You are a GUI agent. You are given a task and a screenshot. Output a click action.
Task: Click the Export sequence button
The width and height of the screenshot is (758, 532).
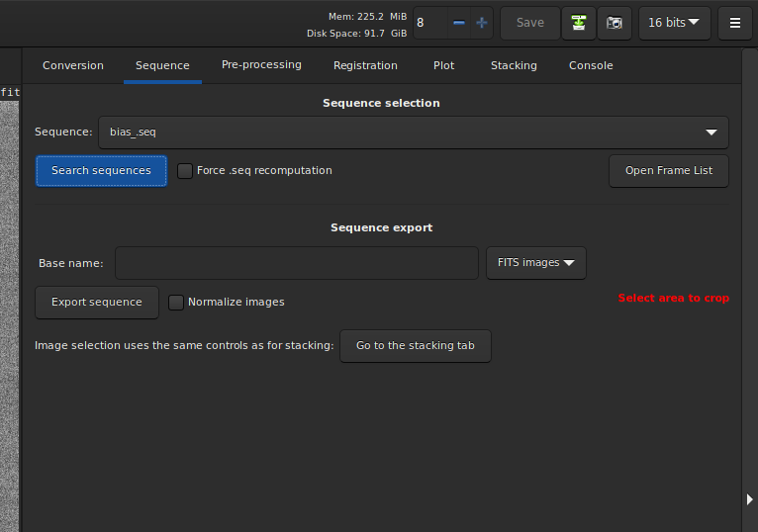(97, 303)
